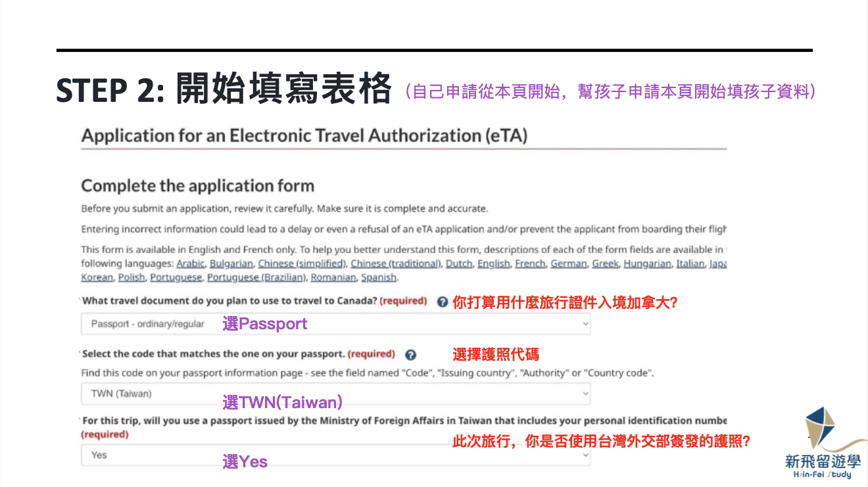Click the purple '選Yes' hint text
The width and height of the screenshot is (868, 487).
(x=245, y=462)
